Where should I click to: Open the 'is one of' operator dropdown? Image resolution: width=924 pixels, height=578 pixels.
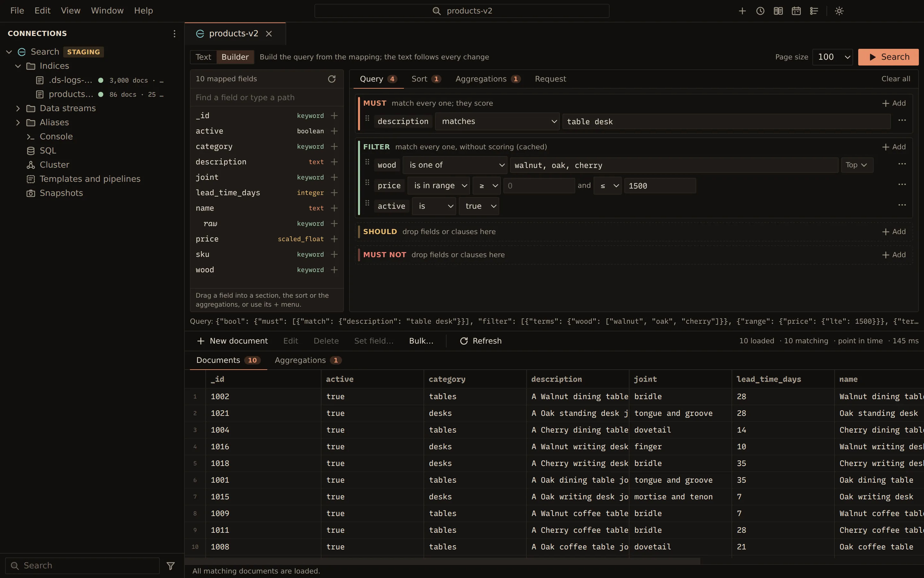[x=455, y=165]
